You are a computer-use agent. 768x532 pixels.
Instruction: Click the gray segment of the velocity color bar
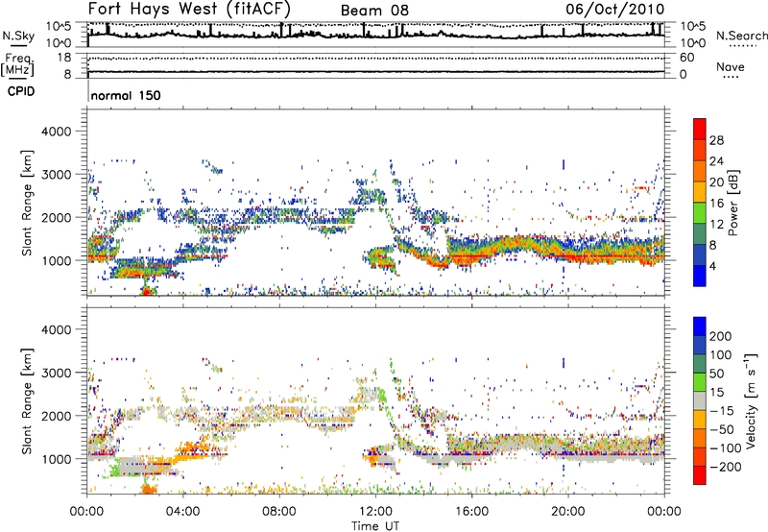click(700, 400)
